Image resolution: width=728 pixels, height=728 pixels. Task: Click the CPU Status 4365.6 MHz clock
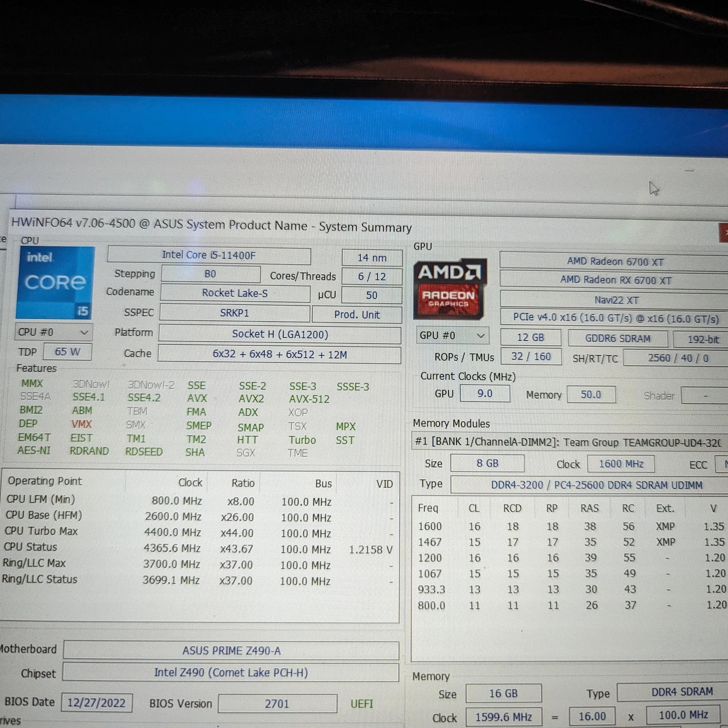172,548
